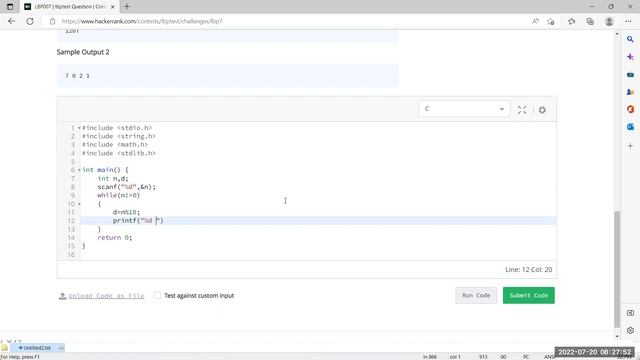
Task: Open the sidebar Games icon
Action: coord(630,92)
